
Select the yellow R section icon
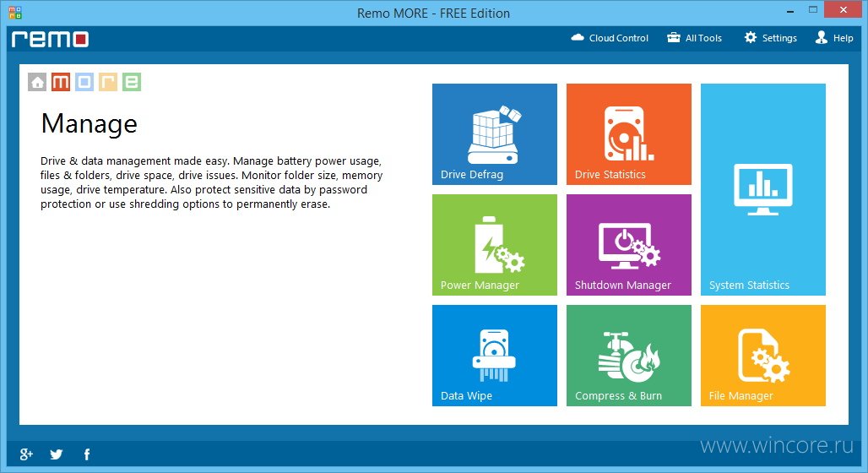tap(108, 82)
